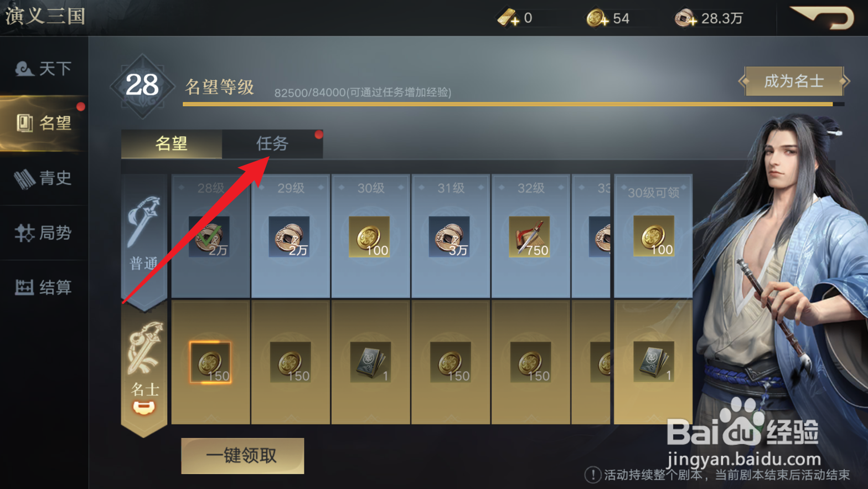Viewport: 868px width, 489px height.
Task: Open the 局势 sidebar section
Action: (44, 233)
